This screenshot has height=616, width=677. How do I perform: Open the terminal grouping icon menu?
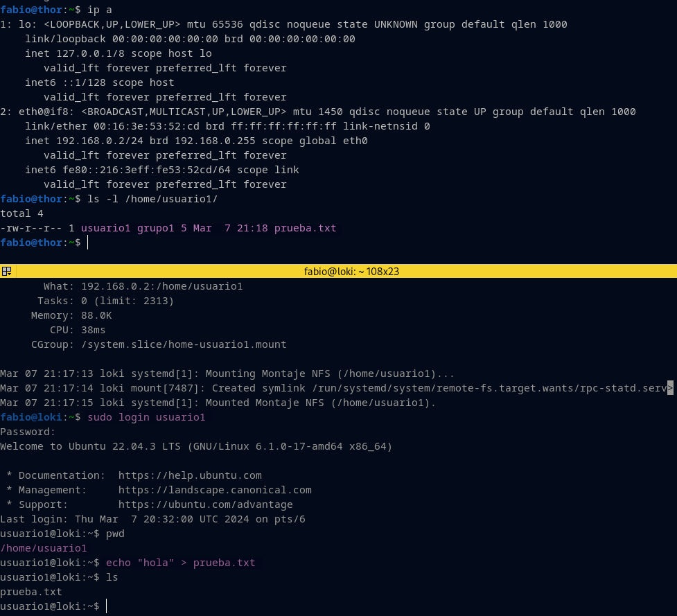coord(6,272)
